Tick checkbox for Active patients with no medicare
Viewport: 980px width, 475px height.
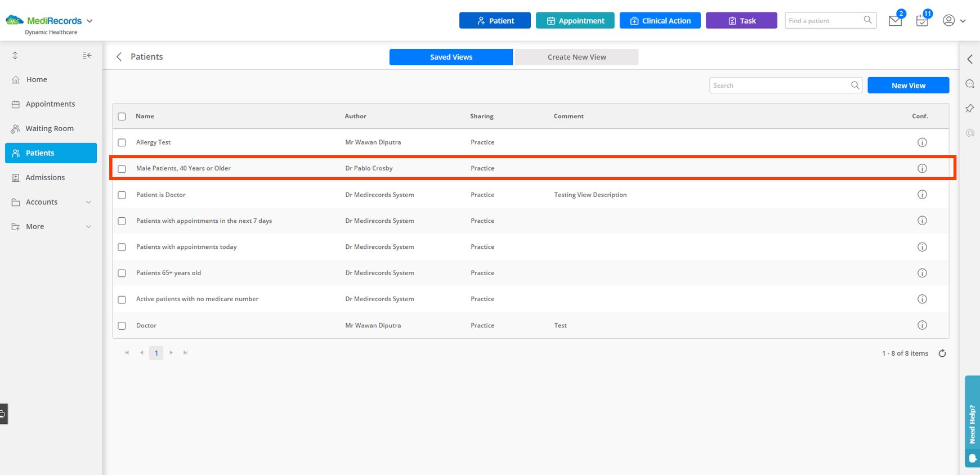tap(122, 299)
